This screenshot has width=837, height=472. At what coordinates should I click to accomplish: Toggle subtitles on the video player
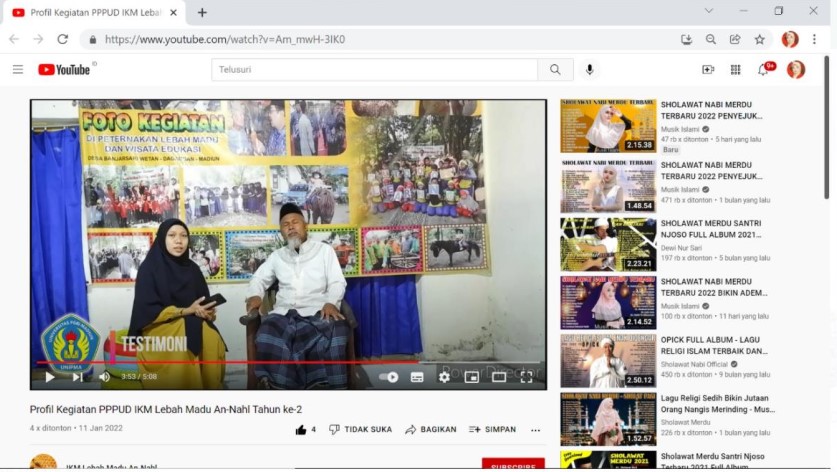(417, 377)
